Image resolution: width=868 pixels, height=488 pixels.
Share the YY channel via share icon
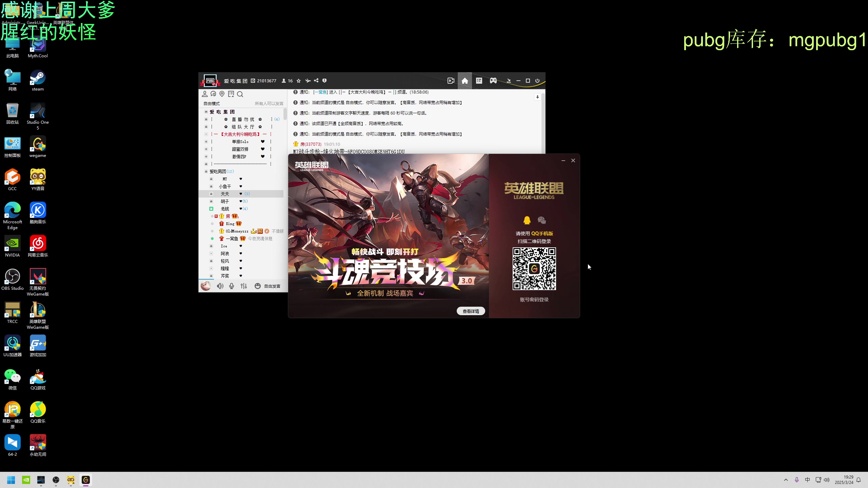click(x=316, y=81)
